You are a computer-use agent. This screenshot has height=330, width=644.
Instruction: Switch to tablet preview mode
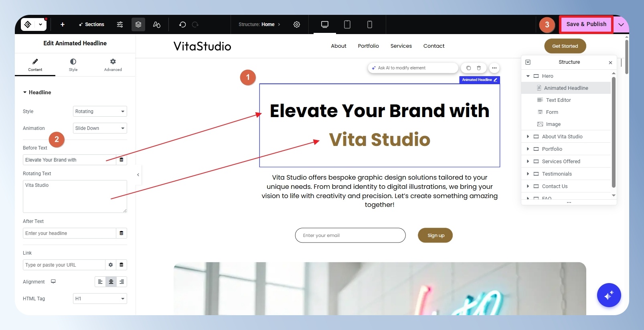[347, 24]
